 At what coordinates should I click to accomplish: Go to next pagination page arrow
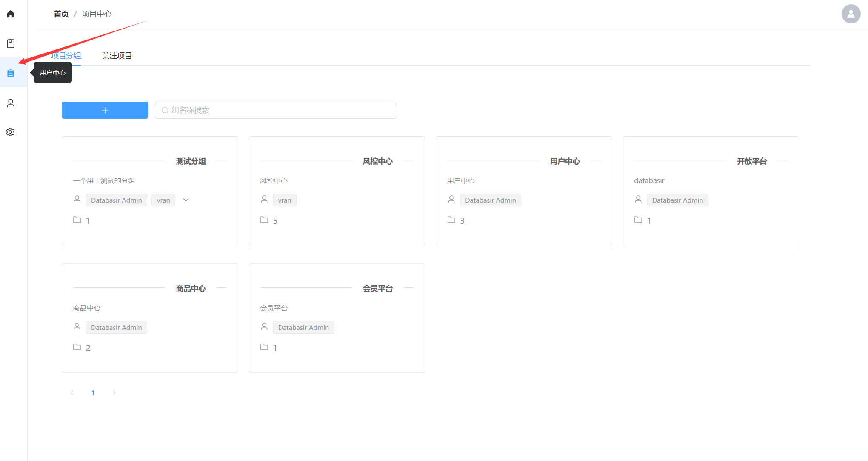(114, 392)
